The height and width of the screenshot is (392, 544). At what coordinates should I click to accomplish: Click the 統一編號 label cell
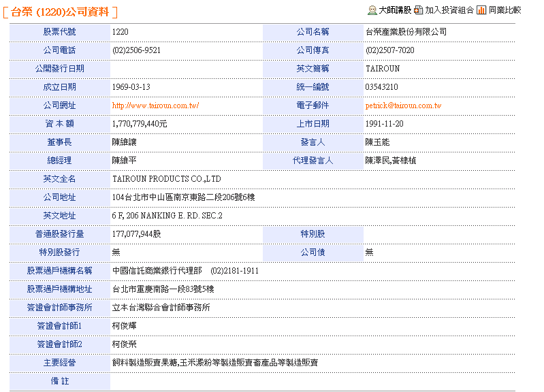pyautogui.click(x=313, y=87)
